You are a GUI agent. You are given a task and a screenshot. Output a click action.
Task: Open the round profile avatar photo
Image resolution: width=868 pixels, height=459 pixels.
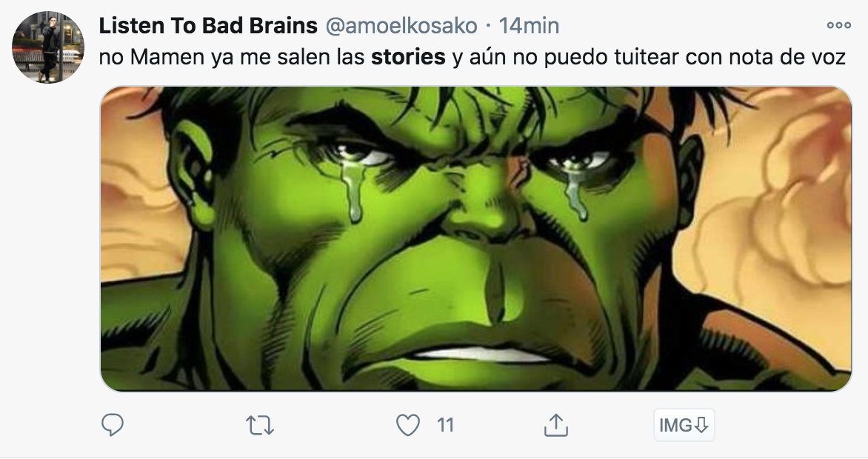point(48,47)
